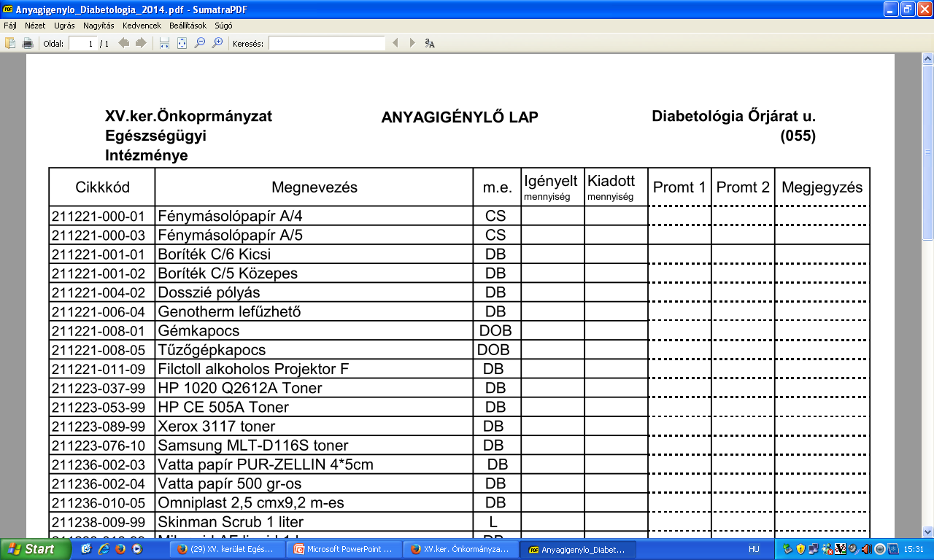Viewport: 934px width, 560px height.
Task: Click the yellow security shield tray icon
Action: pyautogui.click(x=800, y=549)
